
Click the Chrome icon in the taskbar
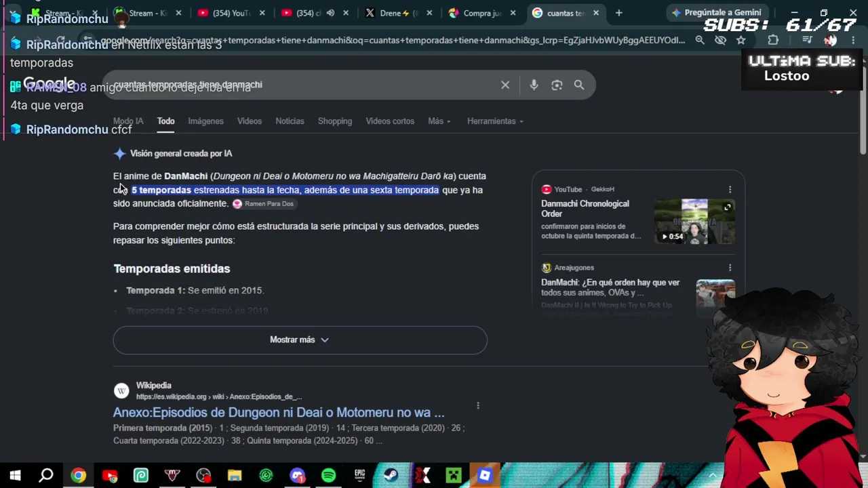point(79,476)
